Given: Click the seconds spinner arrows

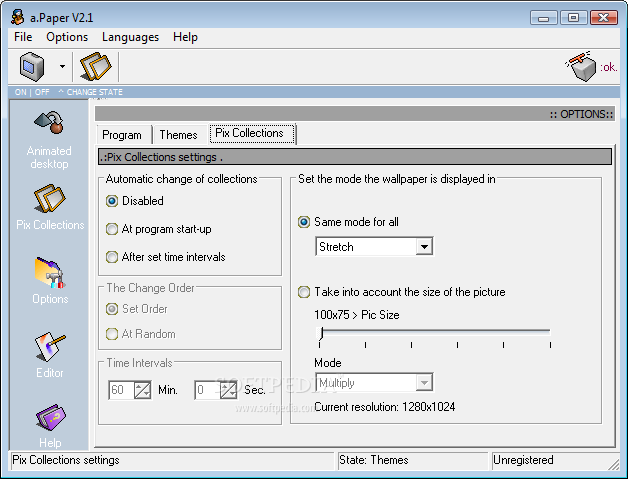Looking at the screenshot, I should 228,390.
